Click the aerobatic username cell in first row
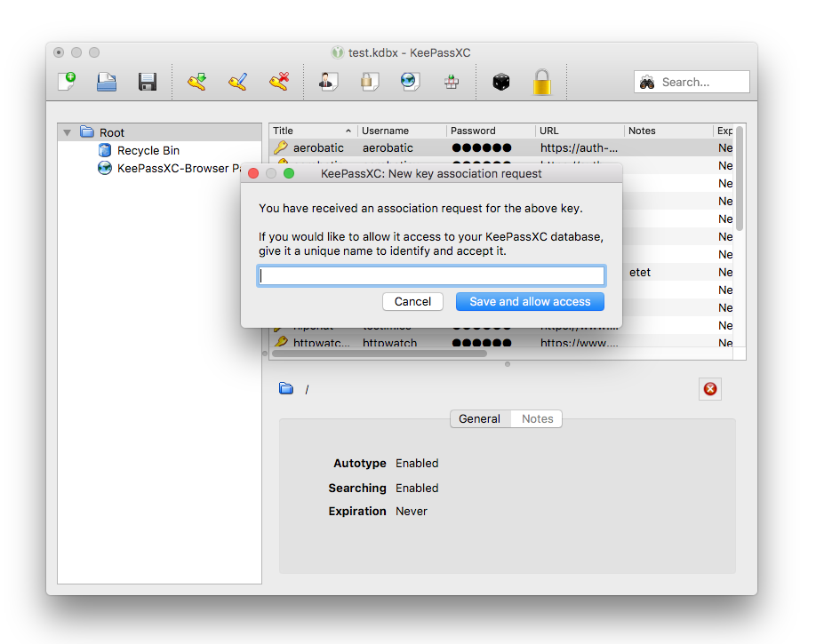 click(x=388, y=148)
